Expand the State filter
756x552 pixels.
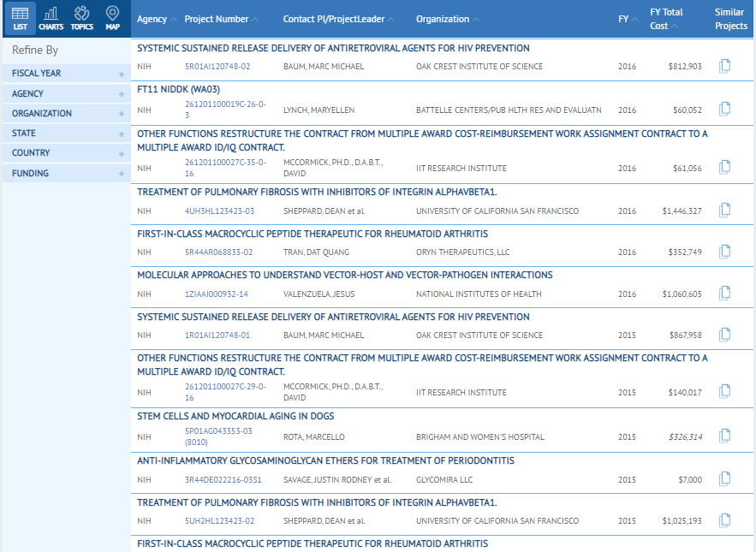tap(67, 133)
